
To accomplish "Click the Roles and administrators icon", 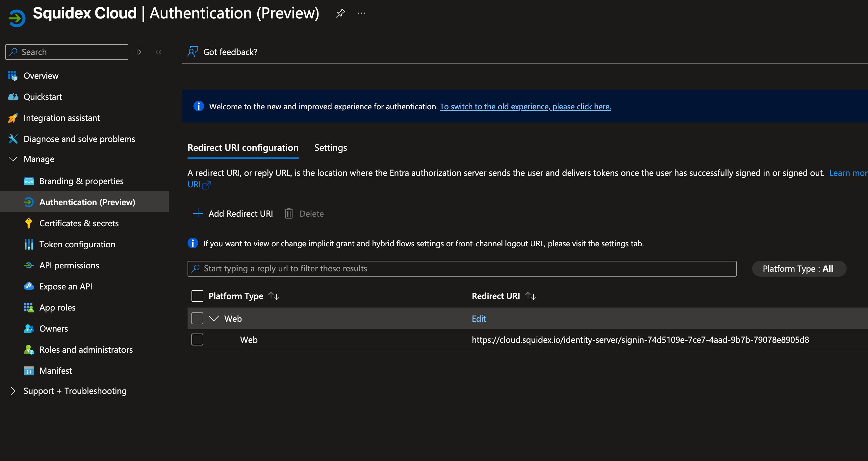I will 29,350.
